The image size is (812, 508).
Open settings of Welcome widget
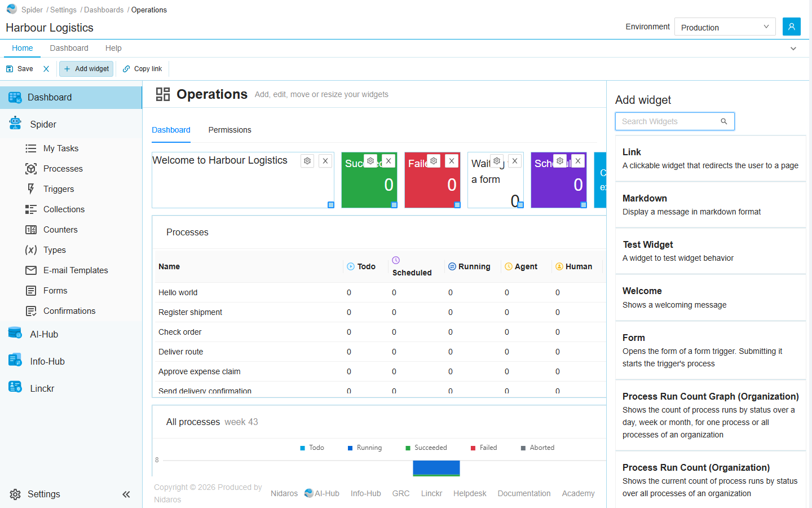tap(307, 161)
